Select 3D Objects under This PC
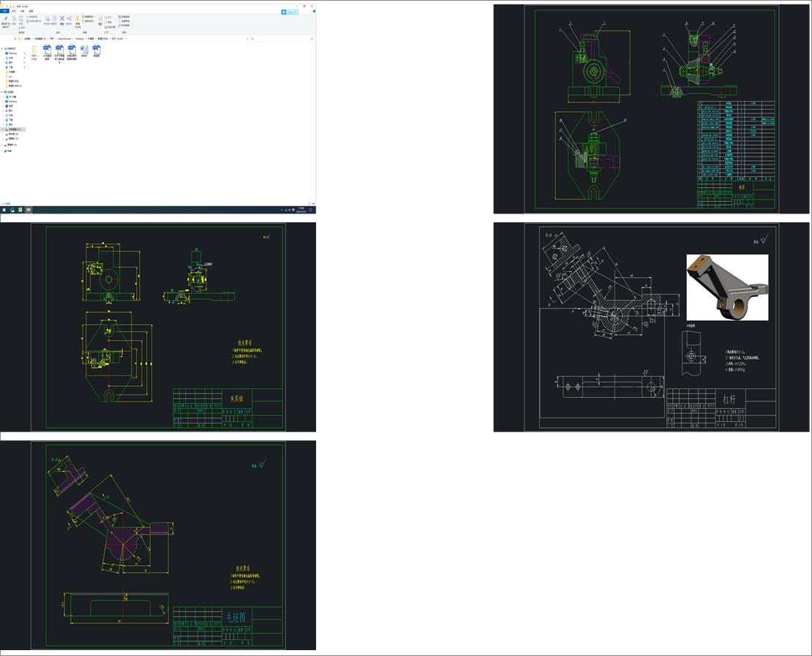 [x=12, y=97]
